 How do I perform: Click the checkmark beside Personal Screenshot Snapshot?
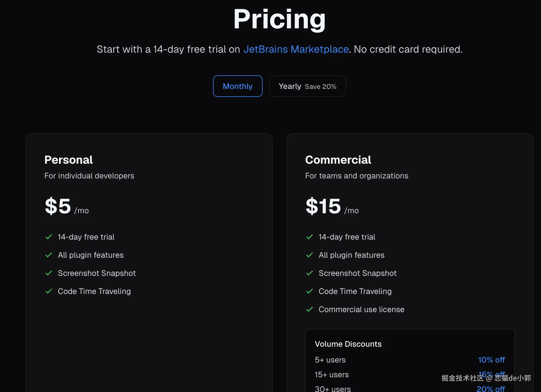coord(49,273)
